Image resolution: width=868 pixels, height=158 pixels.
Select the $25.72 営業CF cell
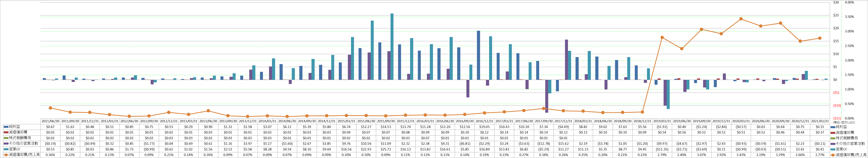pos(386,149)
